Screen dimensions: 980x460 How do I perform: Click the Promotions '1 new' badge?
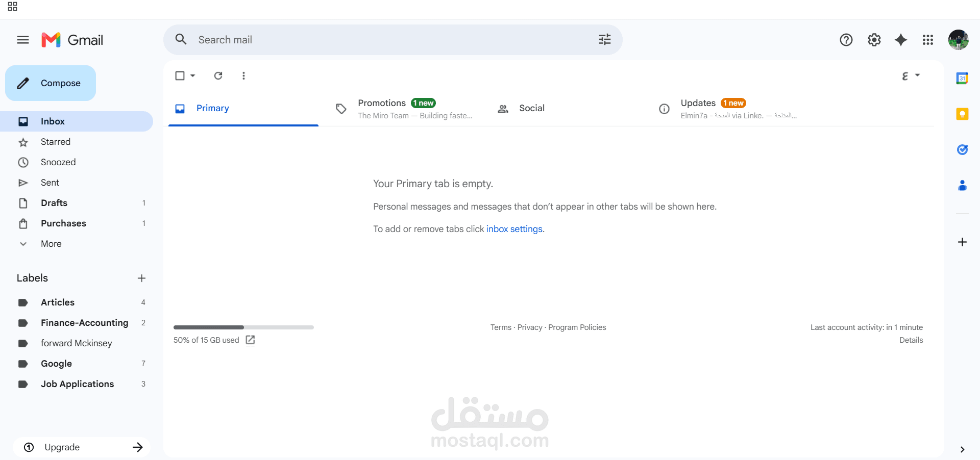423,103
